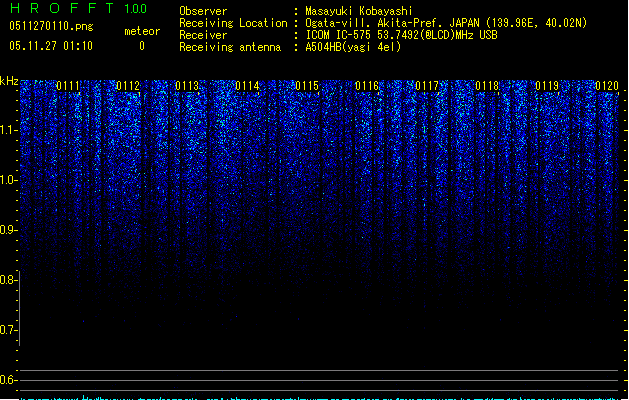Click time marker 0114 on spectrogram

pos(248,86)
